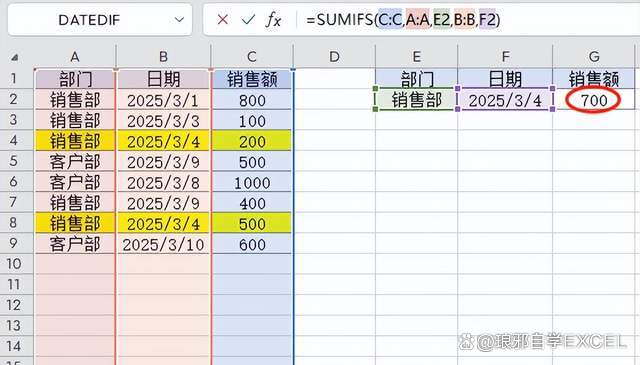Click cell B3 with date 2025/3/3
Screen dimensions: 640x365
click(x=164, y=120)
